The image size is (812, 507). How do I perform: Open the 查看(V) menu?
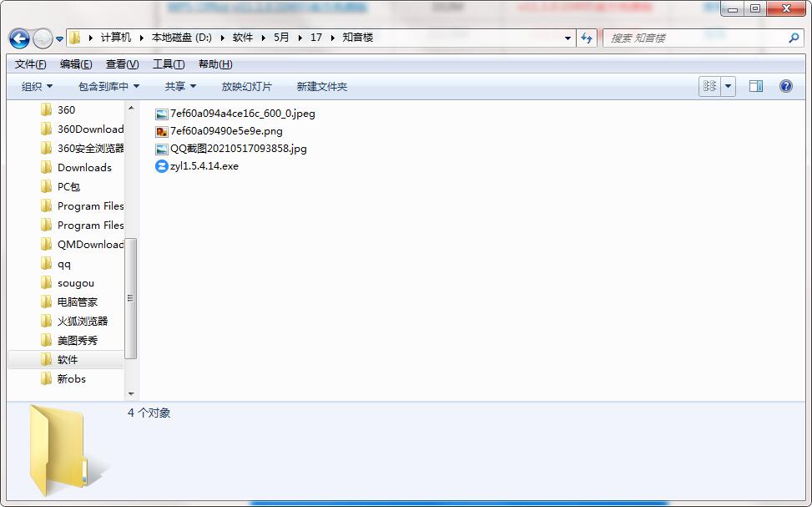[122, 64]
